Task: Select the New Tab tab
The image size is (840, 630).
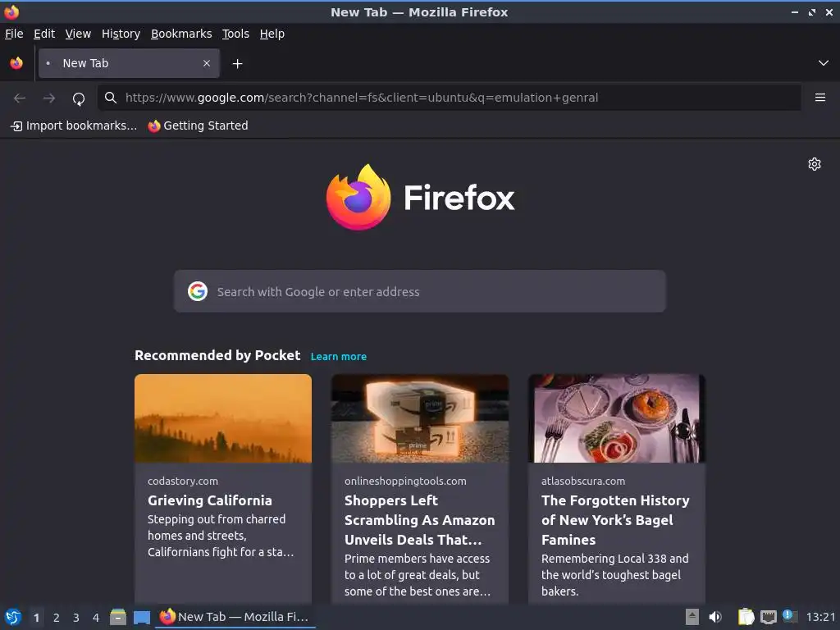Action: pos(129,63)
